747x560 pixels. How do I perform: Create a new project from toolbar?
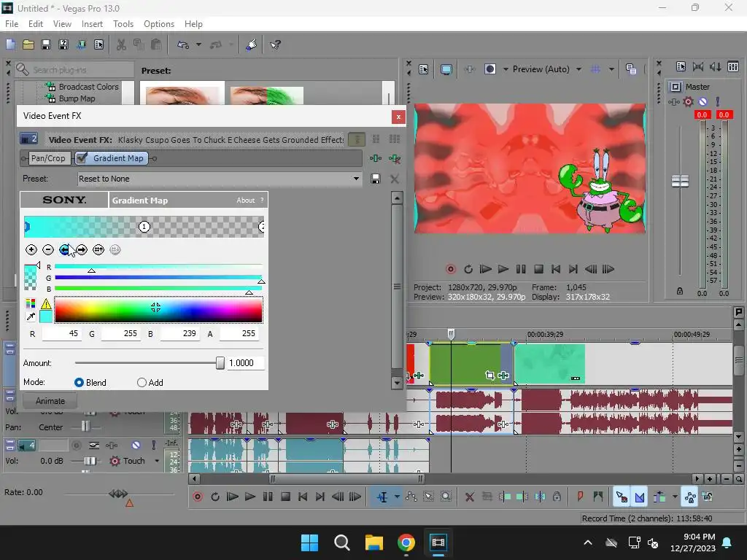click(x=10, y=44)
